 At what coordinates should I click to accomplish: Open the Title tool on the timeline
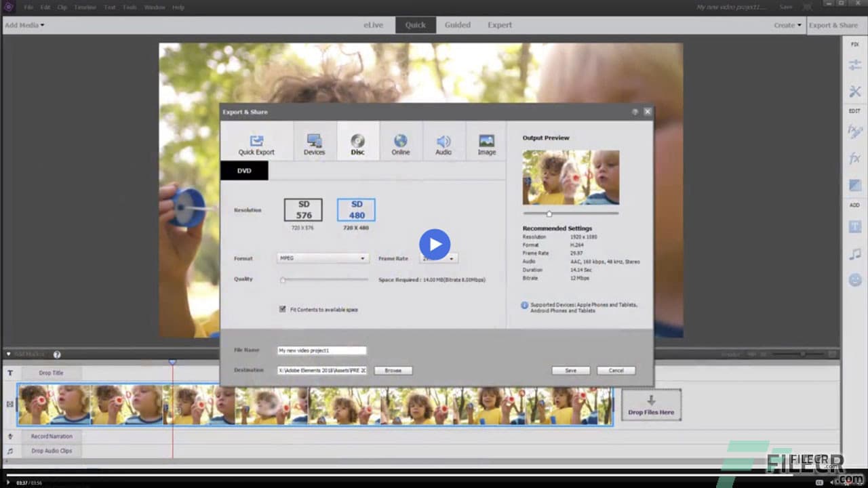9,372
